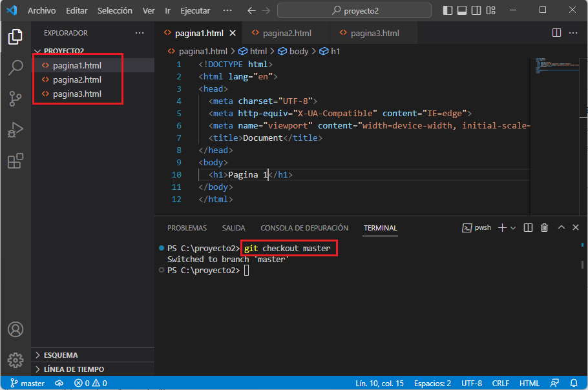588x390 pixels.
Task: Select encoding UTF-8 in status bar
Action: point(472,384)
